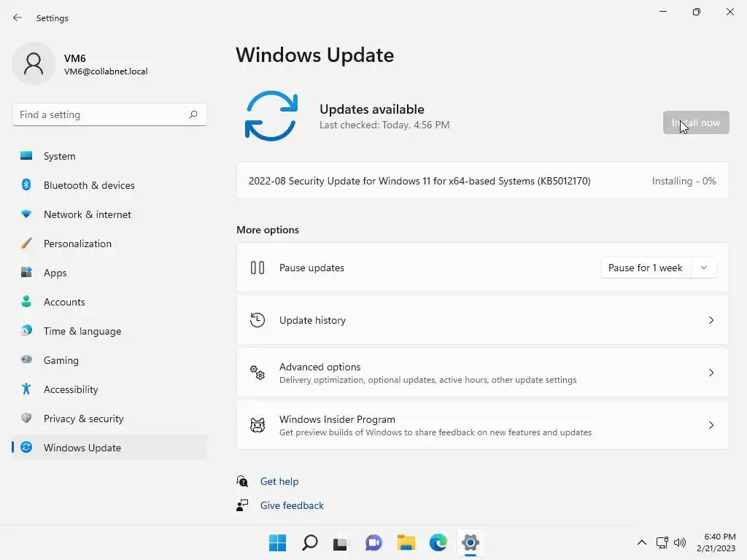This screenshot has height=560, width=747.
Task: Click the history clock icon for Update history
Action: point(258,320)
